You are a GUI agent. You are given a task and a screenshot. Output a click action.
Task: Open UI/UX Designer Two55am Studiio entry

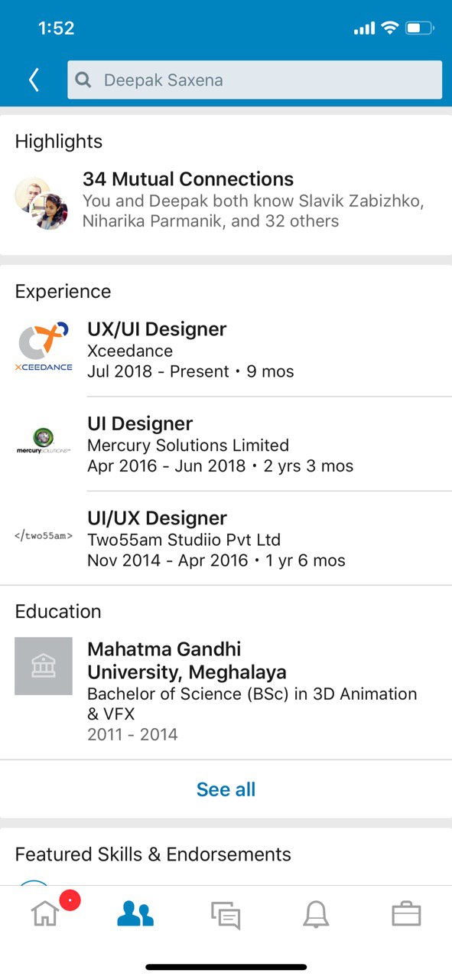(226, 538)
